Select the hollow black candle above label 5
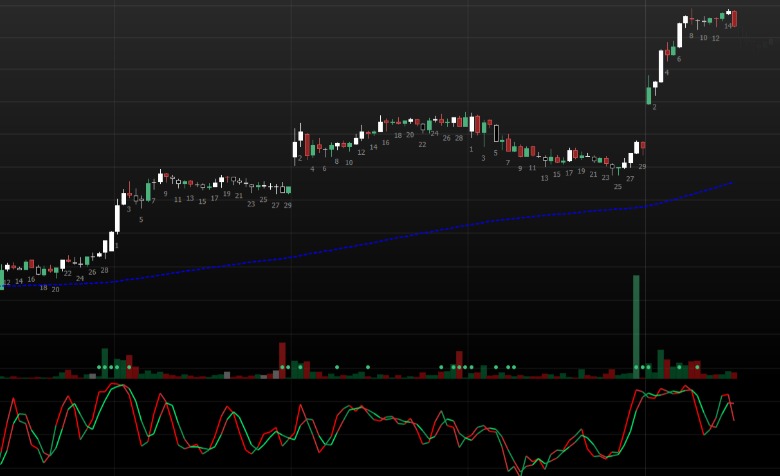Screen dimensions: 780x476 point(496,133)
